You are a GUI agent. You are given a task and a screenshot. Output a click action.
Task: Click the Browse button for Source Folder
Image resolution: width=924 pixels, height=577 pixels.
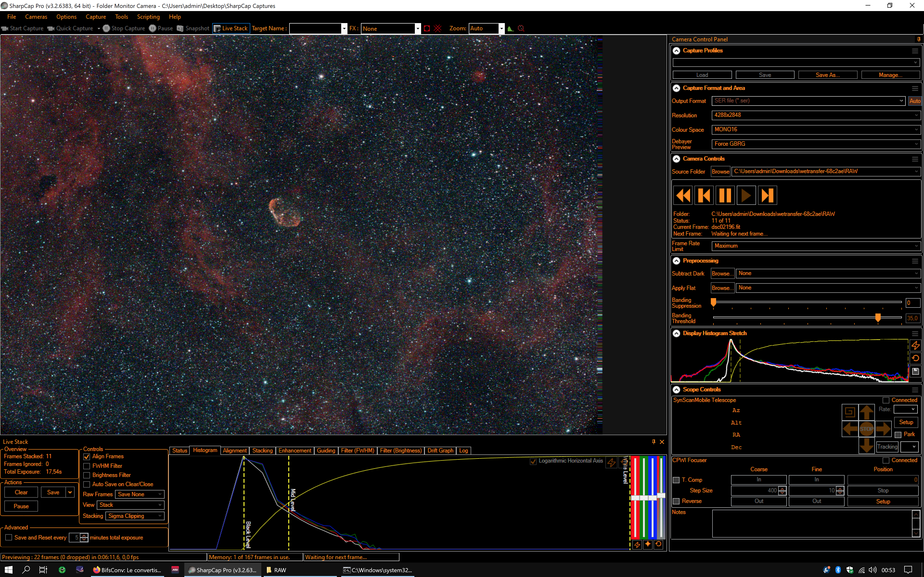(720, 172)
